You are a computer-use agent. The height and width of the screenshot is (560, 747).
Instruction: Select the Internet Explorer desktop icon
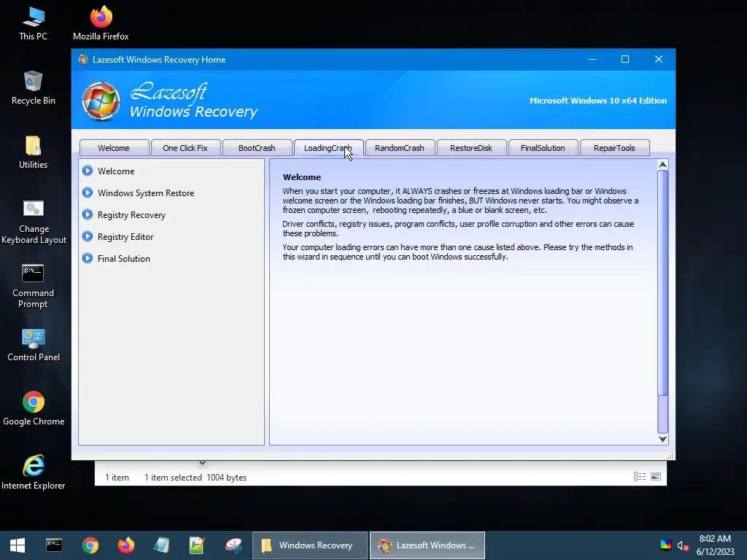pos(34,472)
